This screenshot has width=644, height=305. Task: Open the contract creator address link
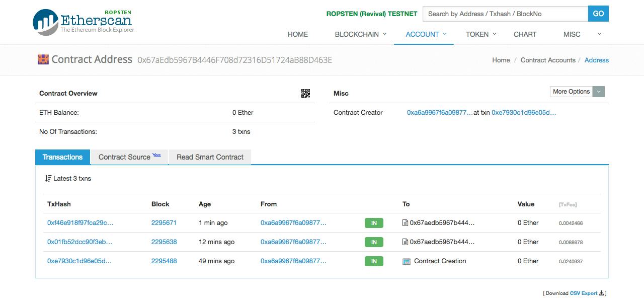pyautogui.click(x=440, y=112)
